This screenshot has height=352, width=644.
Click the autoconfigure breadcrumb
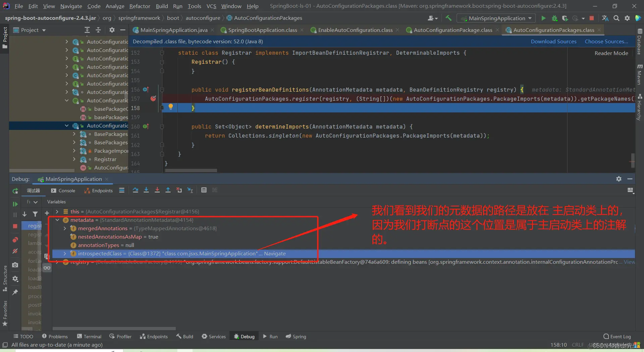(203, 18)
